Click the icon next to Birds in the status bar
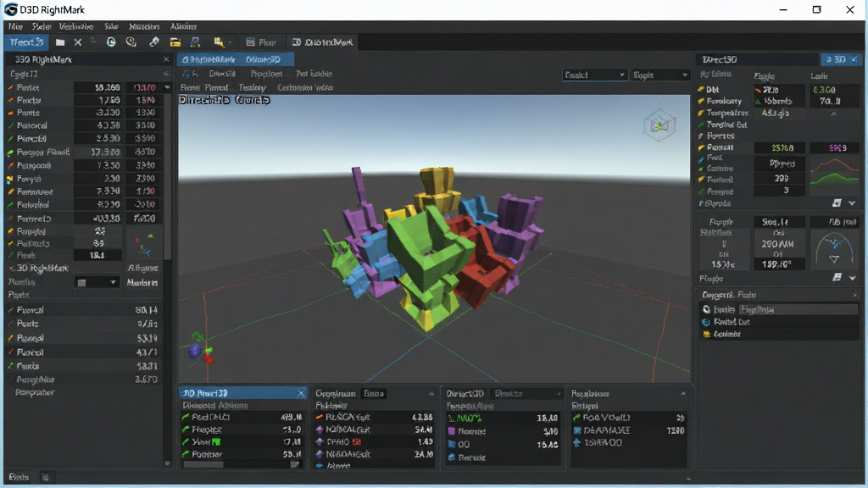This screenshot has height=488, width=868. tap(46, 476)
